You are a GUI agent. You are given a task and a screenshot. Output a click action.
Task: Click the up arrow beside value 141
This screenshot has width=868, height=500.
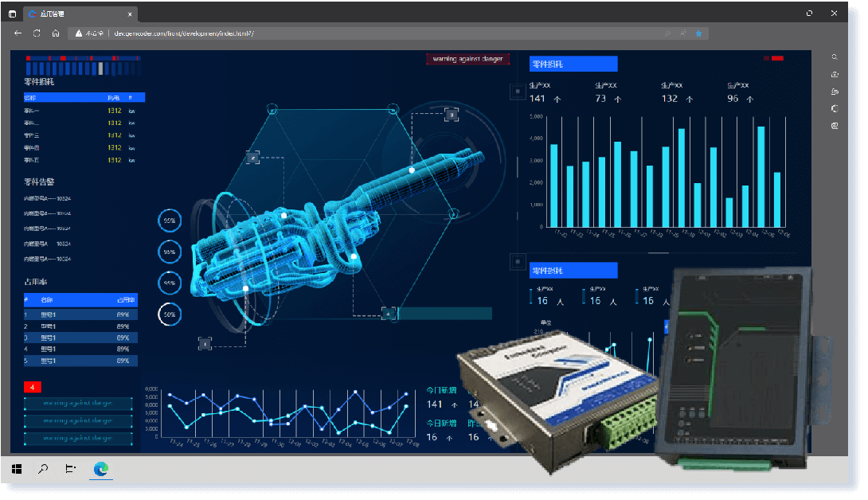point(557,100)
